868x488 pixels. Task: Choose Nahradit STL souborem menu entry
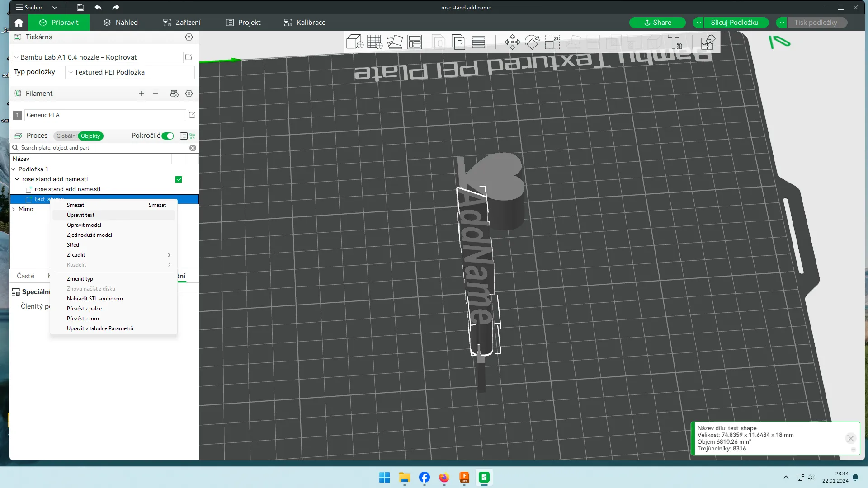[113, 299]
